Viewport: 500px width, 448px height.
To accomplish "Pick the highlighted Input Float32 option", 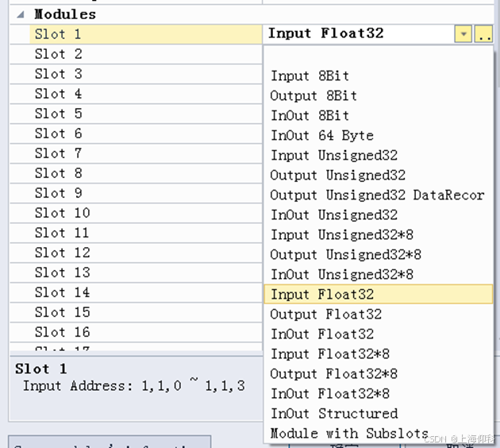I will point(322,295).
